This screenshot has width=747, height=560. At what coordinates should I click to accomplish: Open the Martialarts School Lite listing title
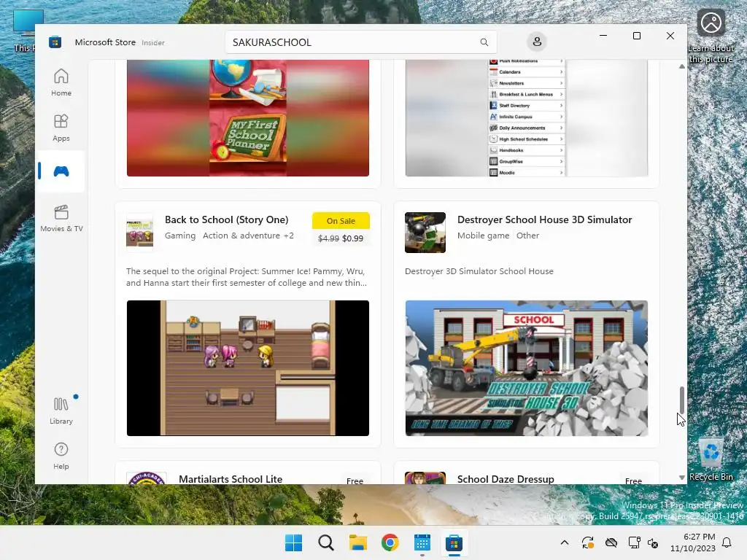point(231,478)
